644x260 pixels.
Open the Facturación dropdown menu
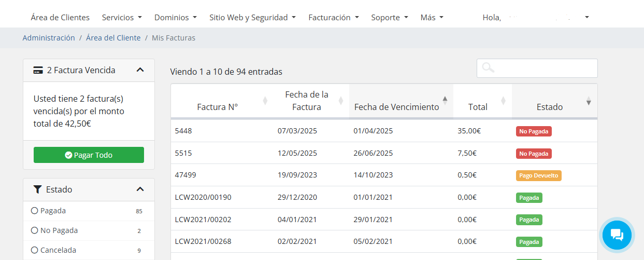click(x=333, y=18)
